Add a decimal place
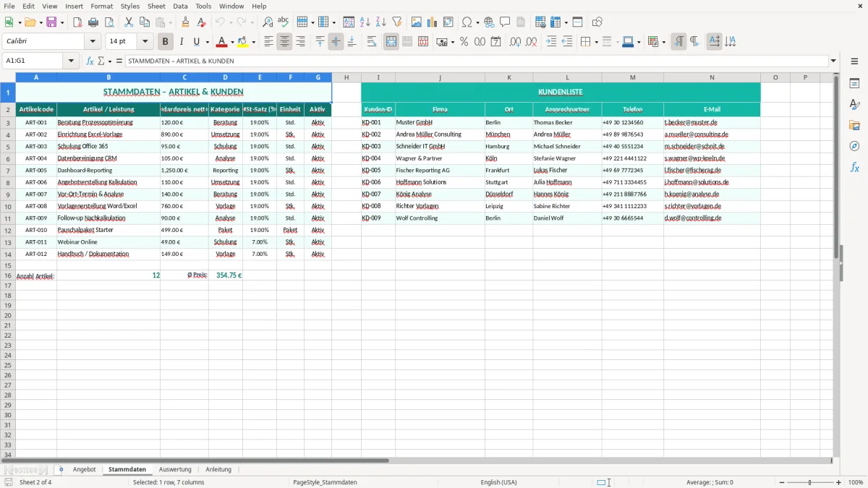The width and height of the screenshot is (868, 488). pos(516,42)
